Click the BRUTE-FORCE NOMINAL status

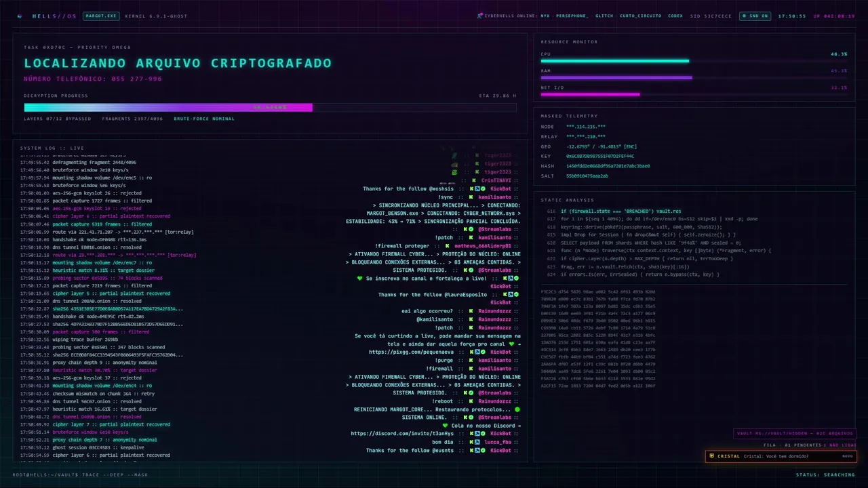pos(204,119)
